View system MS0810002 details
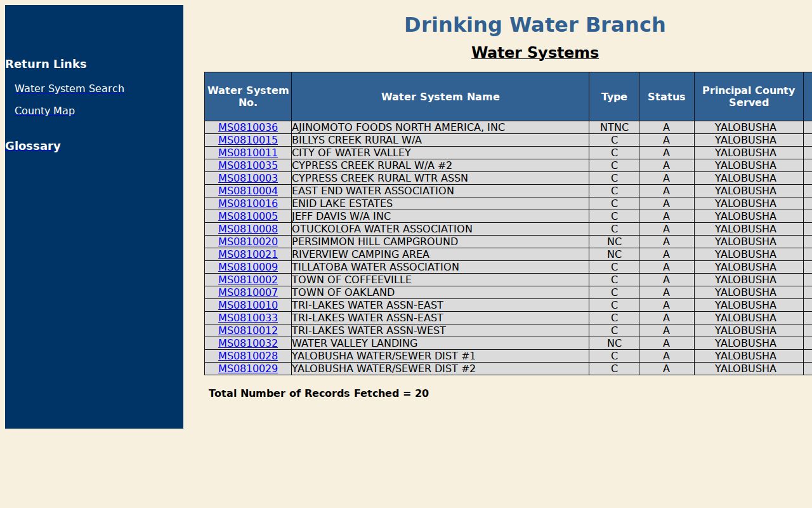The image size is (812, 508). [248, 279]
